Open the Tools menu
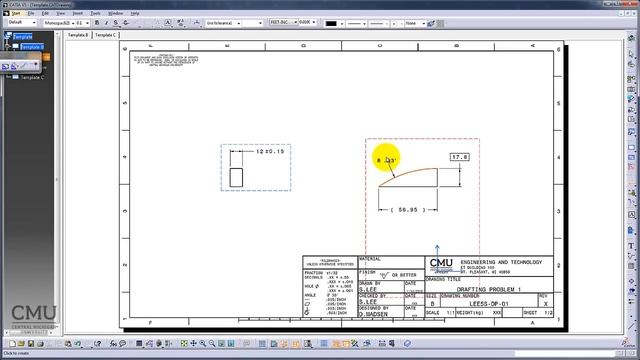Viewport: 640px width, 360px height. [95, 13]
